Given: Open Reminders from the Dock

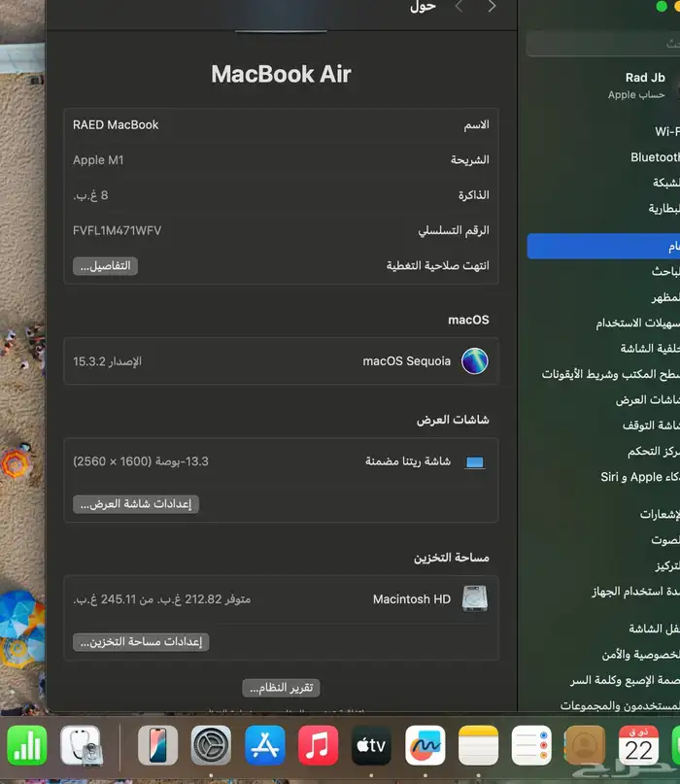Looking at the screenshot, I should [531, 745].
